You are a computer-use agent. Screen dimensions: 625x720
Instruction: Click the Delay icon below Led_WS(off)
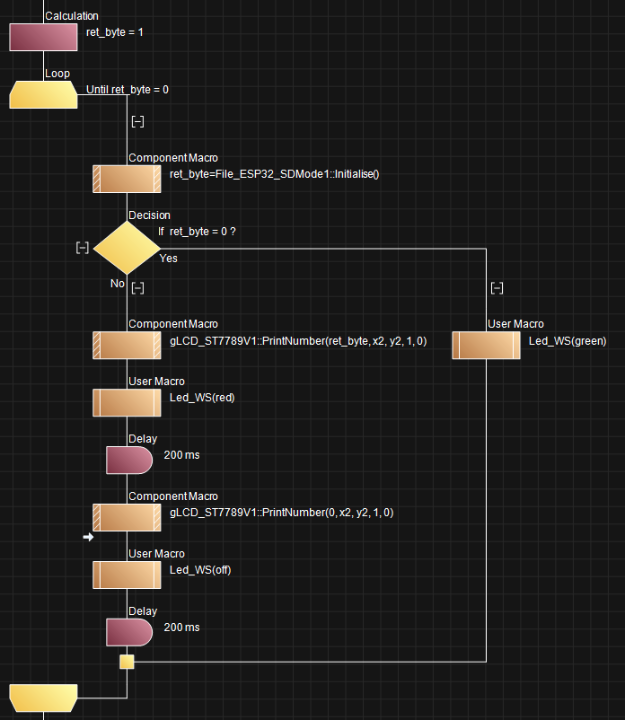click(x=128, y=632)
